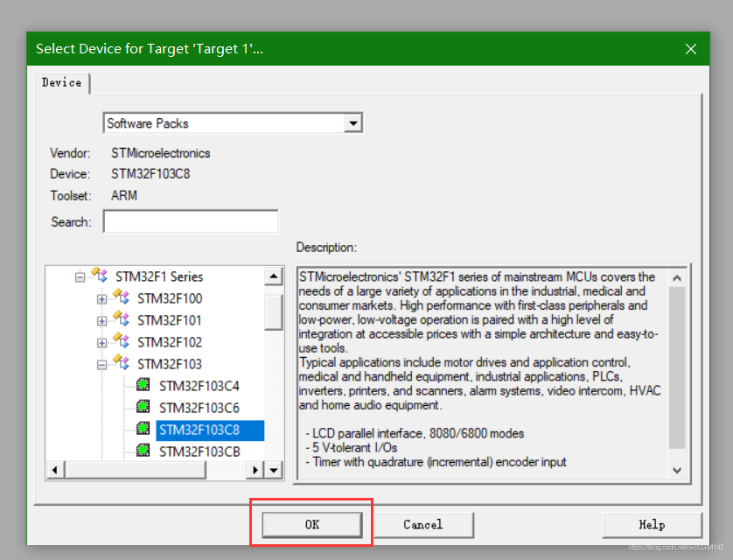Open Help for device selection
The height and width of the screenshot is (560, 733).
653,524
